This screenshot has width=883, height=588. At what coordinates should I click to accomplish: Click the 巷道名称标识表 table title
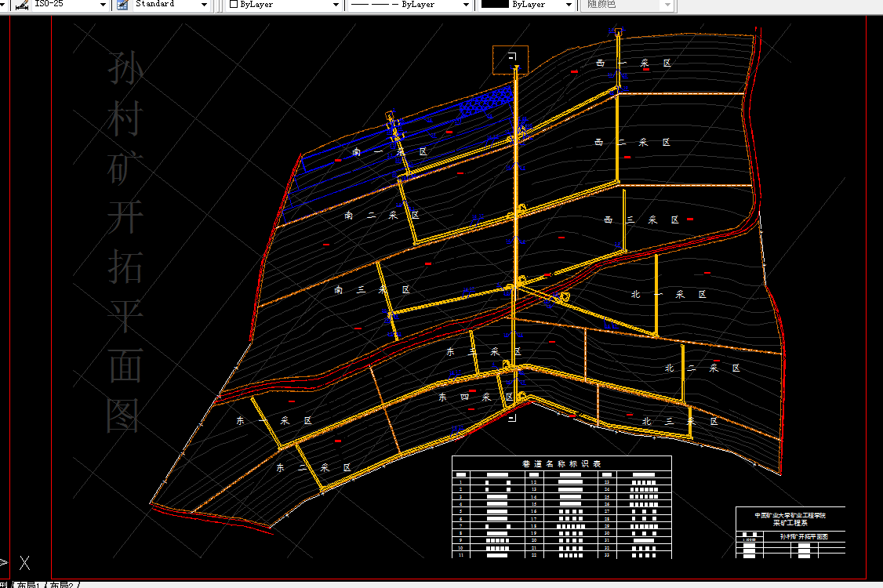click(x=561, y=463)
